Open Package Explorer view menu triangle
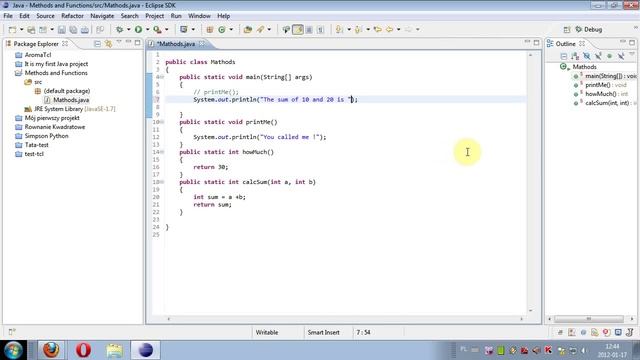This screenshot has width=640, height=360. click(x=119, y=42)
